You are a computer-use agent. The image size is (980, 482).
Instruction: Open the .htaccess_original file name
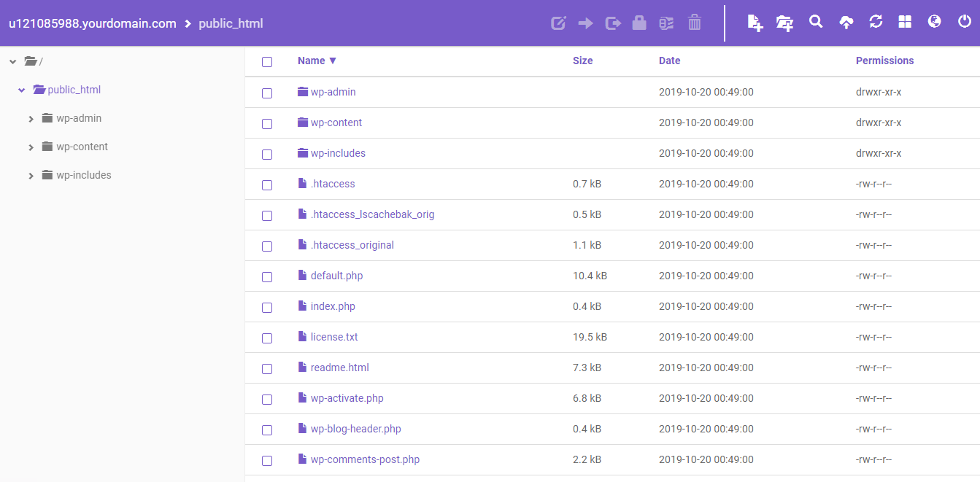pos(352,245)
